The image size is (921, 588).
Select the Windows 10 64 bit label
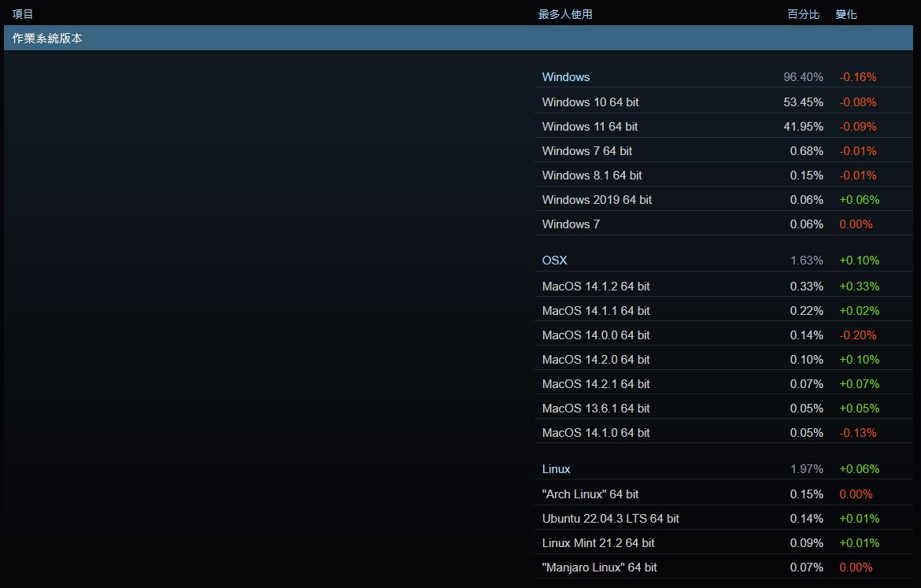coord(590,102)
